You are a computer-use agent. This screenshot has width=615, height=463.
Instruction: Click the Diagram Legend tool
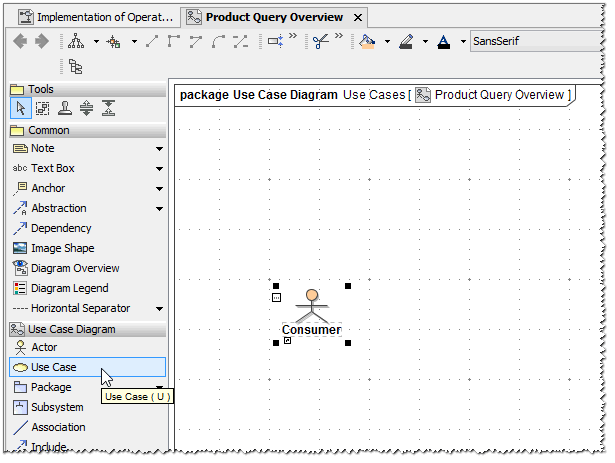69,288
